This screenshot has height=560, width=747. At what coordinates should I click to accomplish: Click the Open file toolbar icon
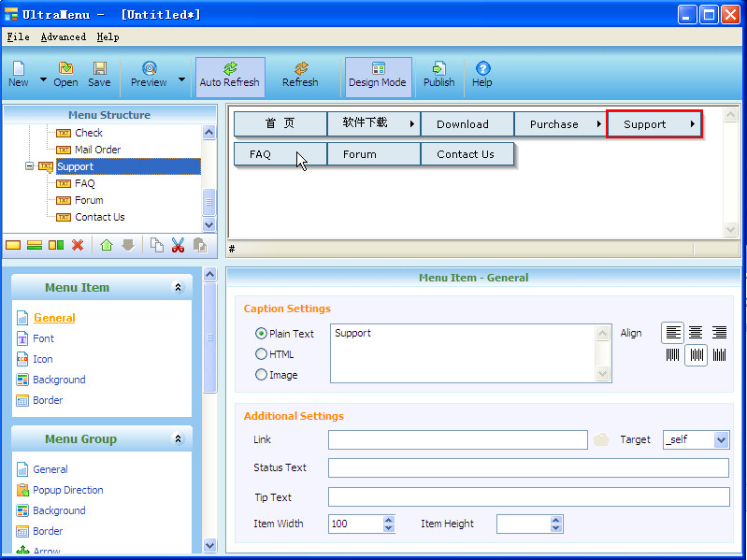click(x=65, y=75)
